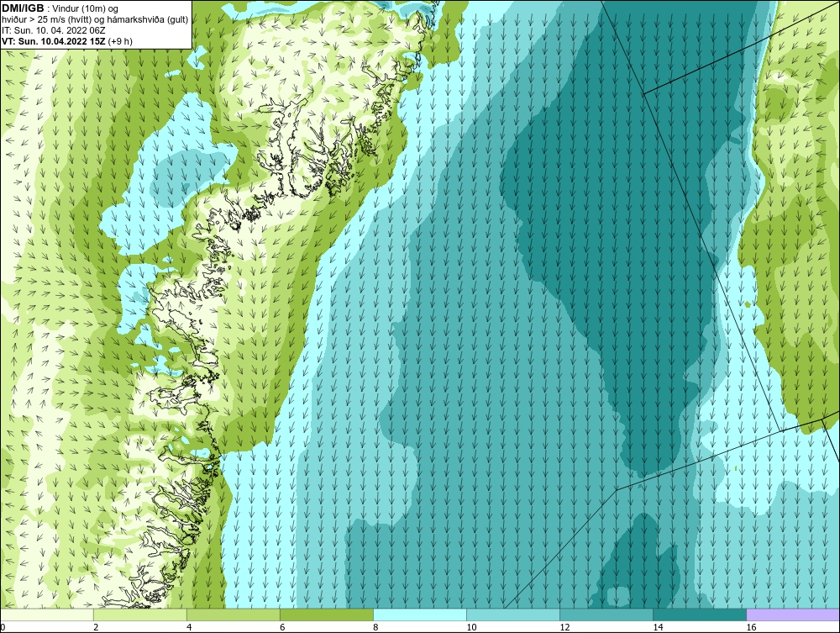The height and width of the screenshot is (633, 840).
Task: Click the 6–8 m/s green legend swatch
Action: click(x=327, y=615)
